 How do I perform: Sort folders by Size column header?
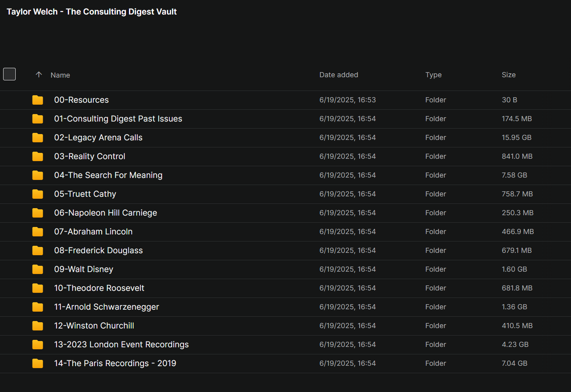pos(509,75)
